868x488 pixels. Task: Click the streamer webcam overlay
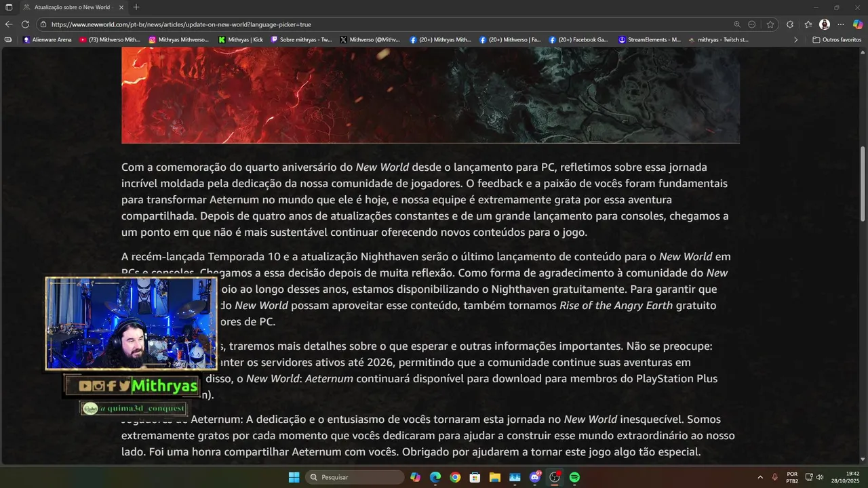[x=131, y=323]
